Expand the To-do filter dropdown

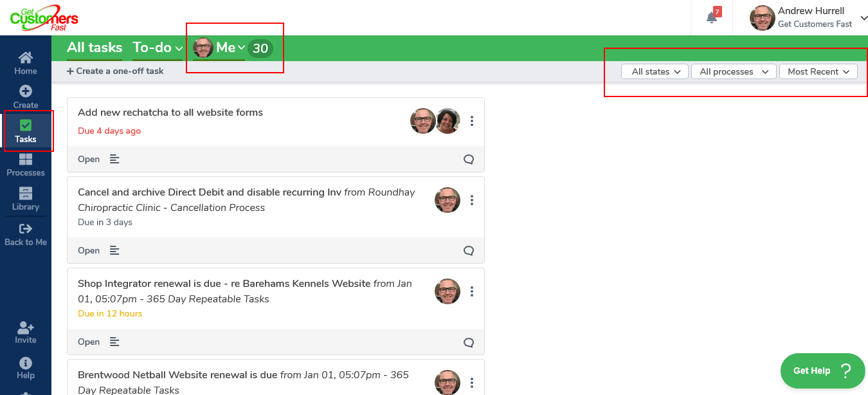158,48
